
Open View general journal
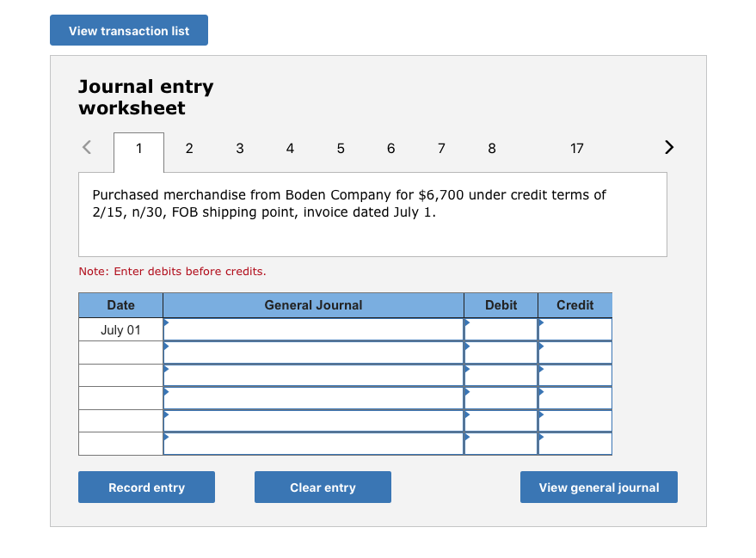point(599,487)
